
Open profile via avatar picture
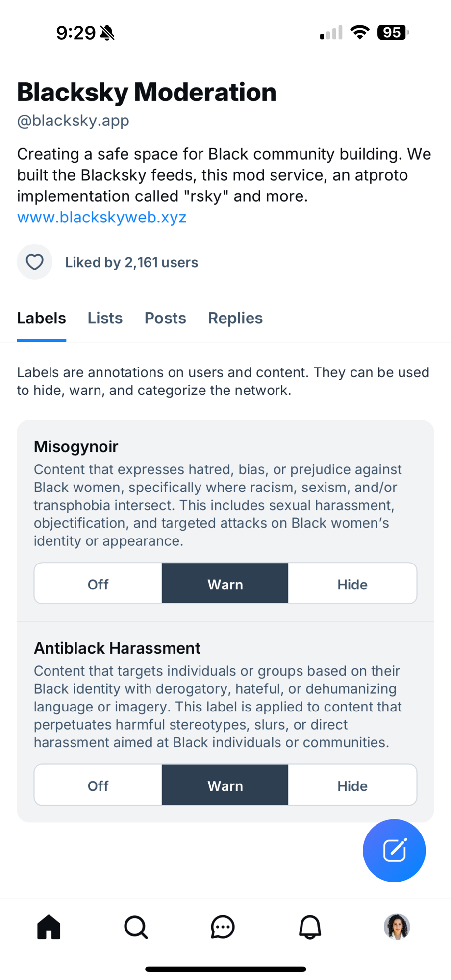(x=397, y=927)
